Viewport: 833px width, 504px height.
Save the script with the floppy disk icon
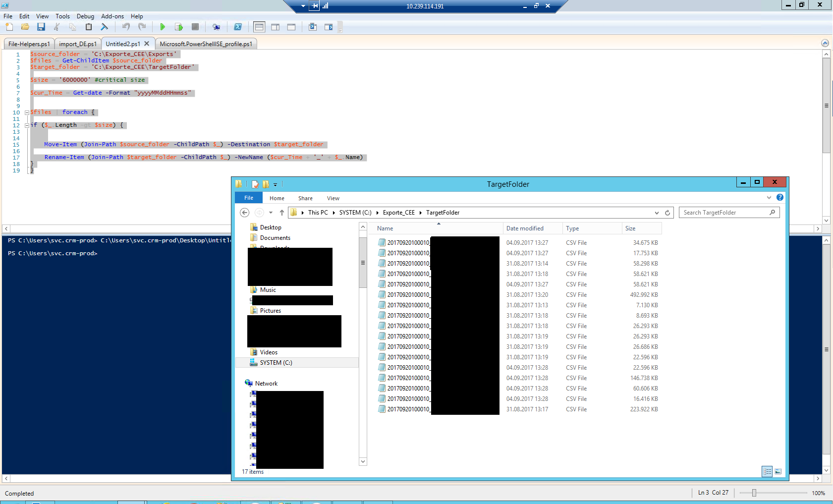[x=41, y=27]
